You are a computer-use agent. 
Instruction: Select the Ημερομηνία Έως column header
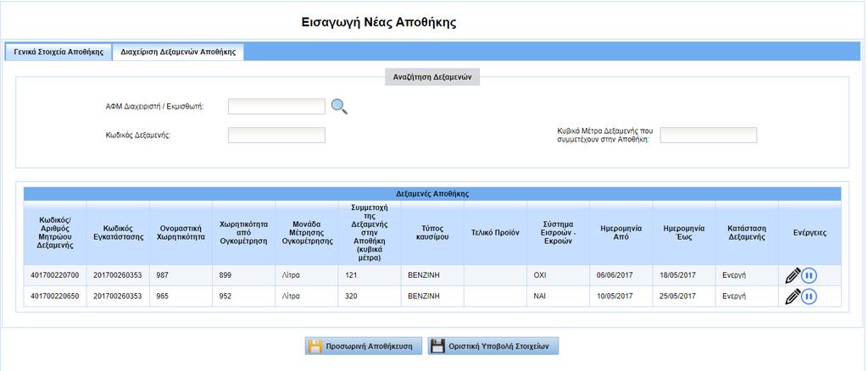pos(684,233)
